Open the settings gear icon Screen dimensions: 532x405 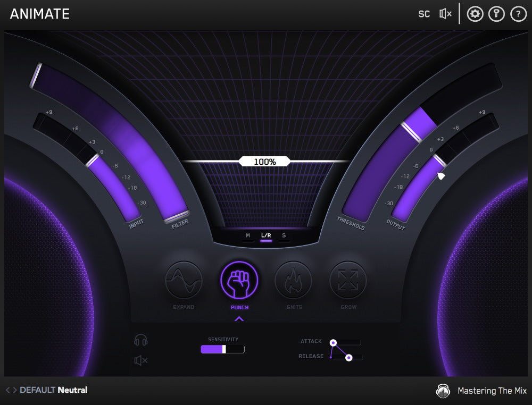(x=475, y=14)
